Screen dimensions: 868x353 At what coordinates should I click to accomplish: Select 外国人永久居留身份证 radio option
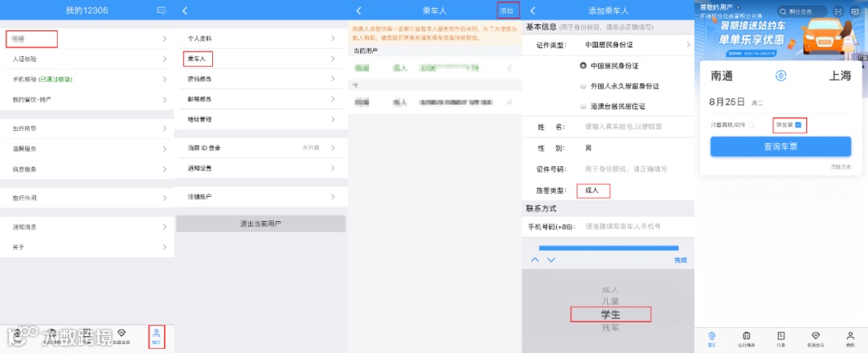[583, 86]
